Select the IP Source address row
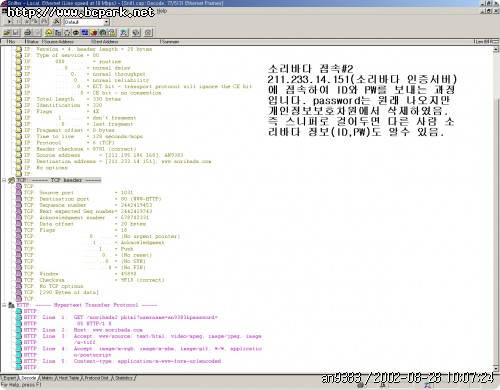 click(104, 155)
